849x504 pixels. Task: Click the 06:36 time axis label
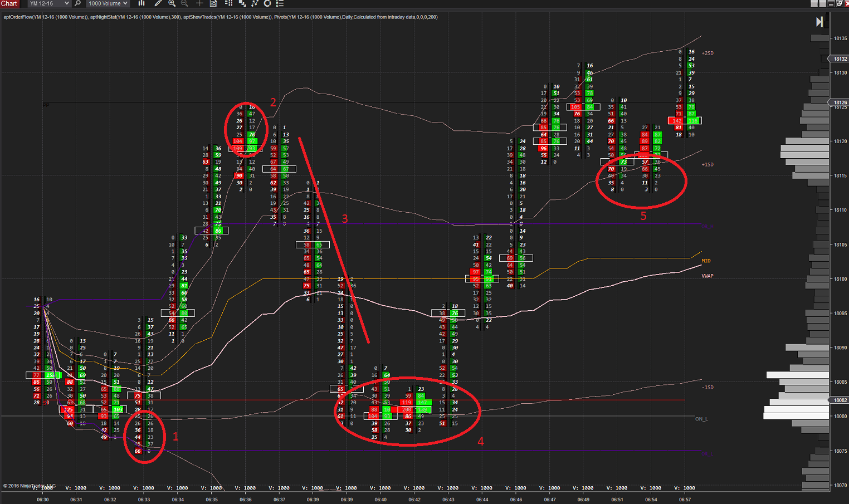pos(246,500)
